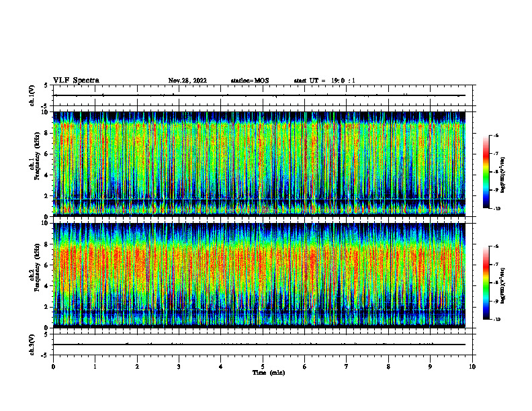Click the "-7" label on ch.1 color bar

(x=496, y=154)
